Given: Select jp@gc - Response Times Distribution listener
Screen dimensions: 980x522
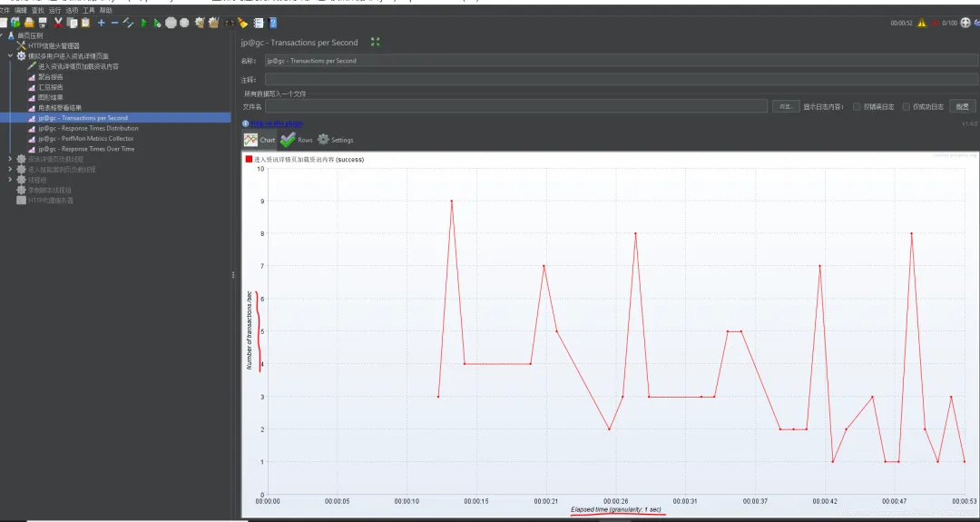Looking at the screenshot, I should (x=88, y=128).
